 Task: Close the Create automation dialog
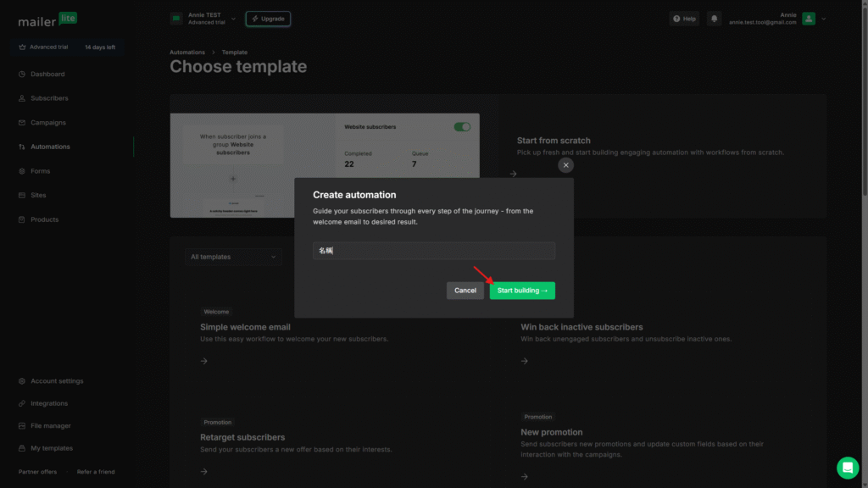coord(566,165)
